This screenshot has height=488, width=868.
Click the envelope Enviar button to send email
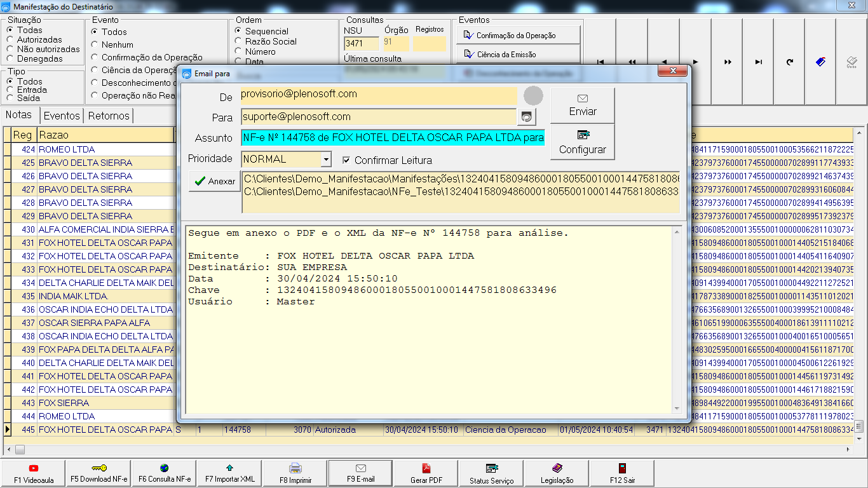583,105
